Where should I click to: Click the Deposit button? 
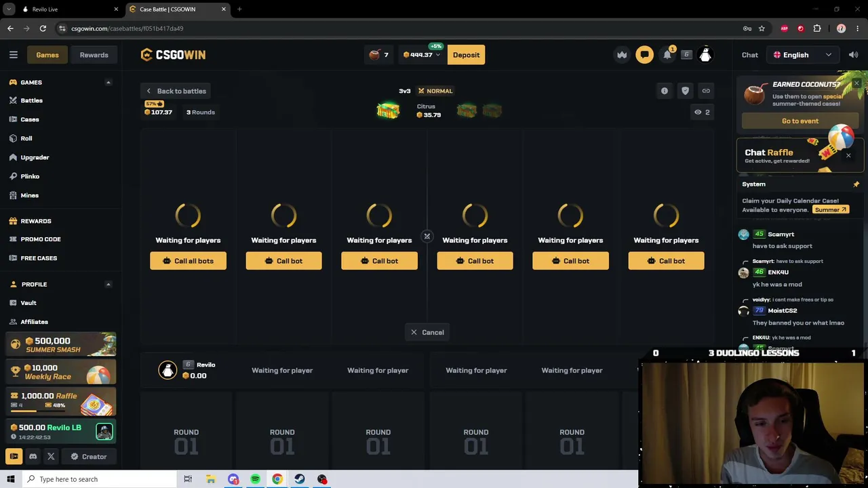coord(466,55)
